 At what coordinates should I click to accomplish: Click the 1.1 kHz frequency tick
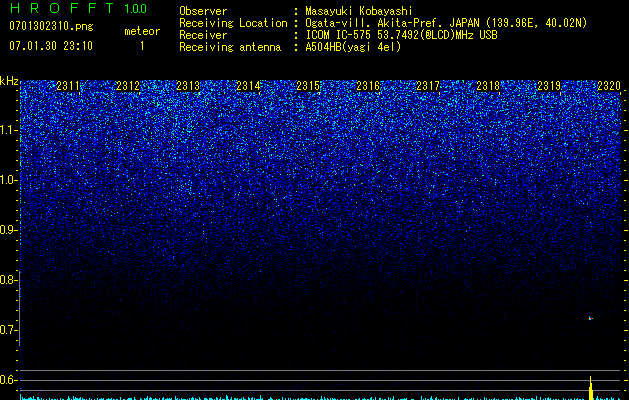pos(9,130)
